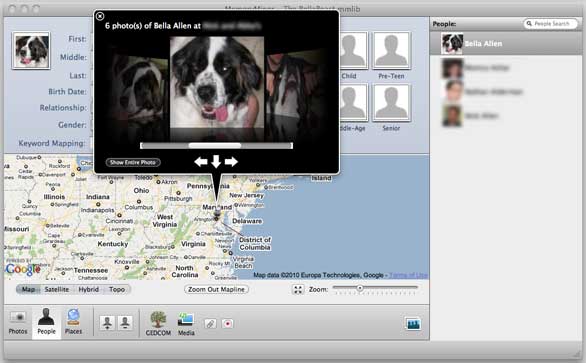Click the paperclip attachment icon
Image resolution: width=586 pixels, height=363 pixels.
[x=210, y=324]
